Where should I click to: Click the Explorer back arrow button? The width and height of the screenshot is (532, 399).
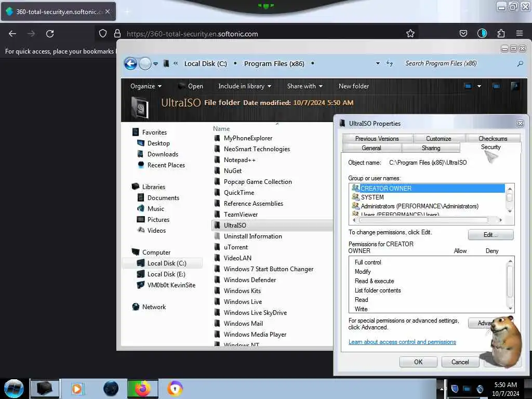[x=130, y=63]
